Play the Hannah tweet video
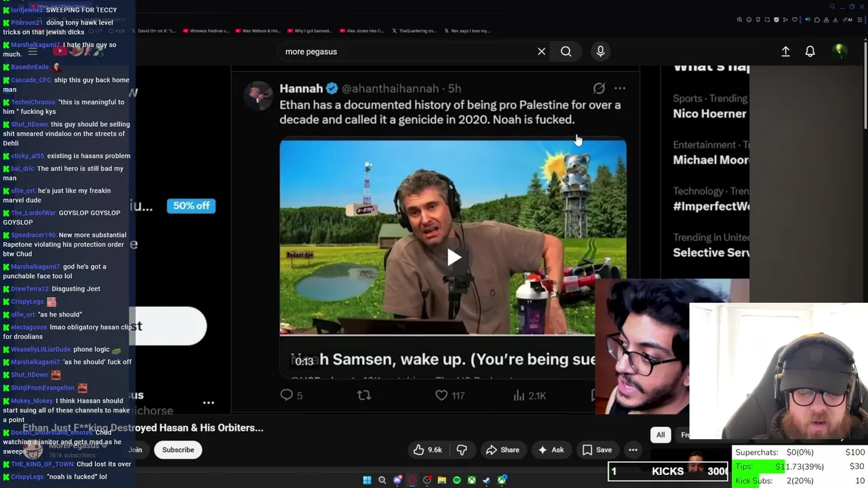 point(454,257)
